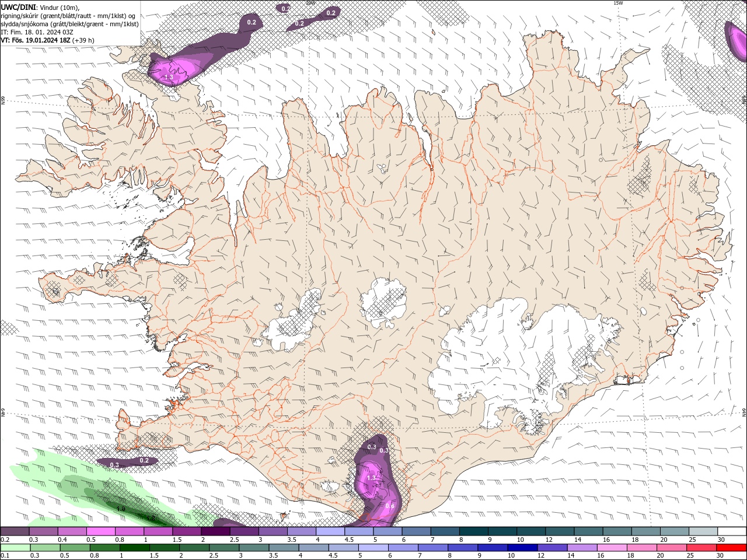Pick the light pink 16 swatch, lower scale

pyautogui.click(x=611, y=548)
